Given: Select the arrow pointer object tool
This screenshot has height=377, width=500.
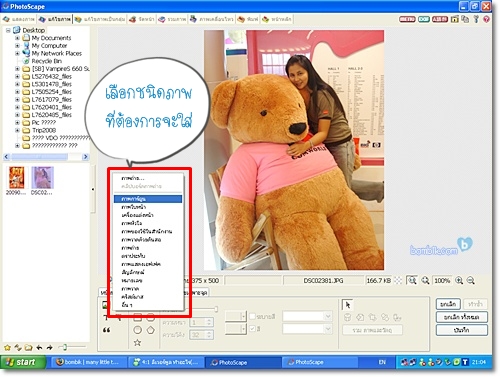Looking at the screenshot, I should coord(348,305).
